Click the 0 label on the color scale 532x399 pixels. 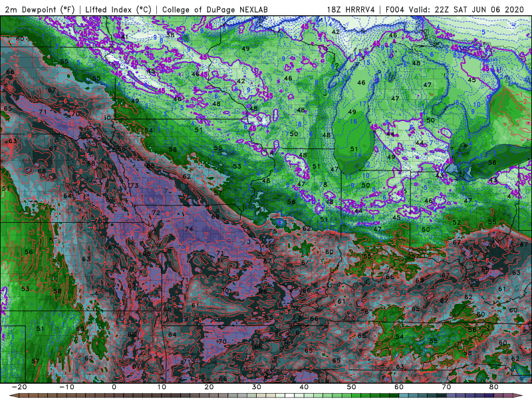114,387
